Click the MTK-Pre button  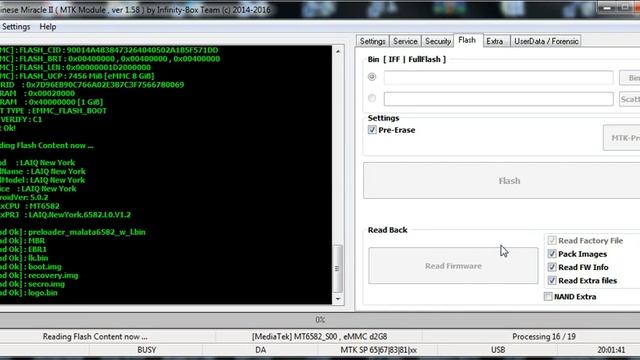point(622,138)
